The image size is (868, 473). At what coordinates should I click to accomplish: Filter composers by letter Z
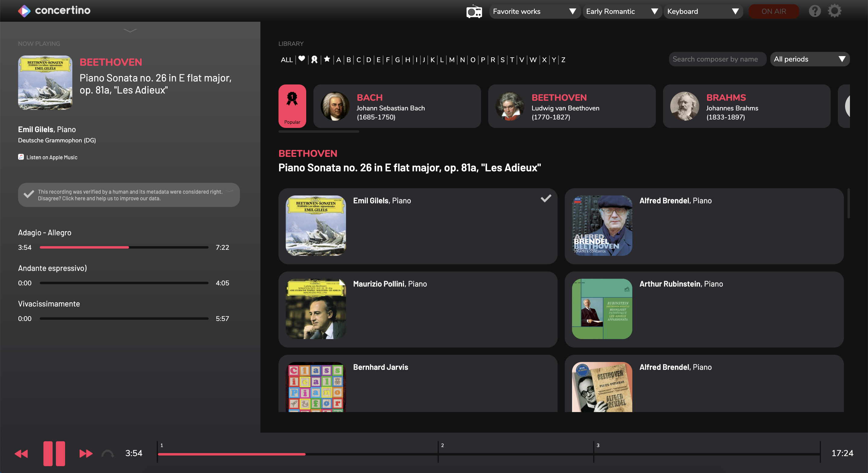pyautogui.click(x=563, y=60)
